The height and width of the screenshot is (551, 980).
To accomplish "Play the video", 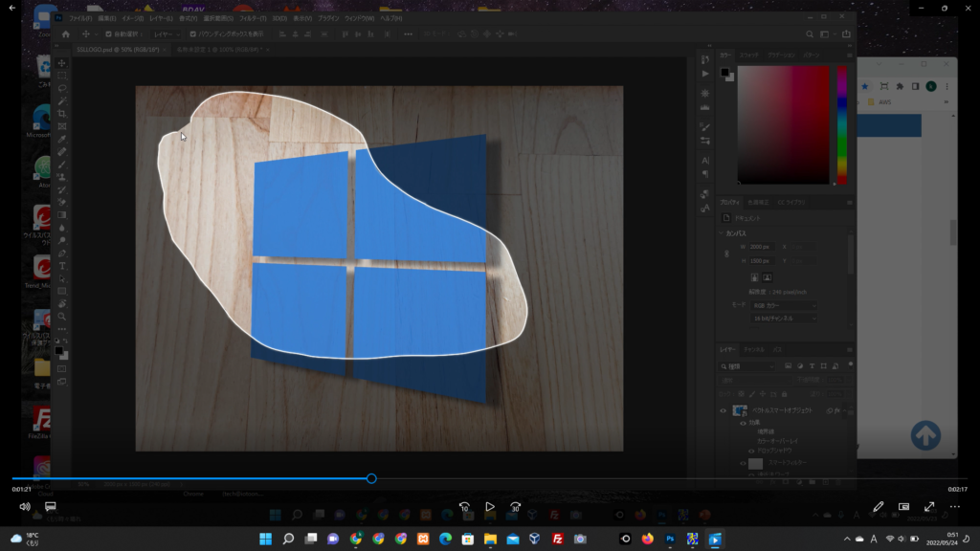I will coord(490,507).
